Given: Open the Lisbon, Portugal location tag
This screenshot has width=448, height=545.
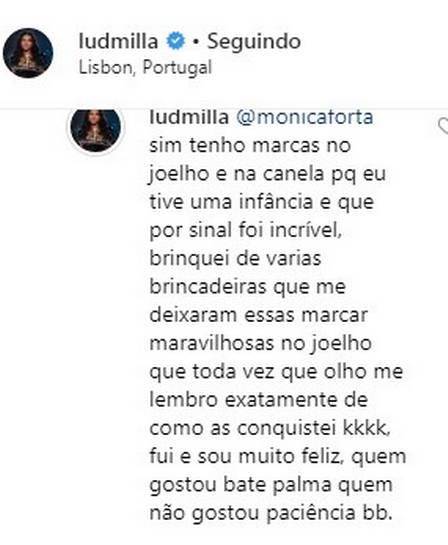Looking at the screenshot, I should [145, 67].
